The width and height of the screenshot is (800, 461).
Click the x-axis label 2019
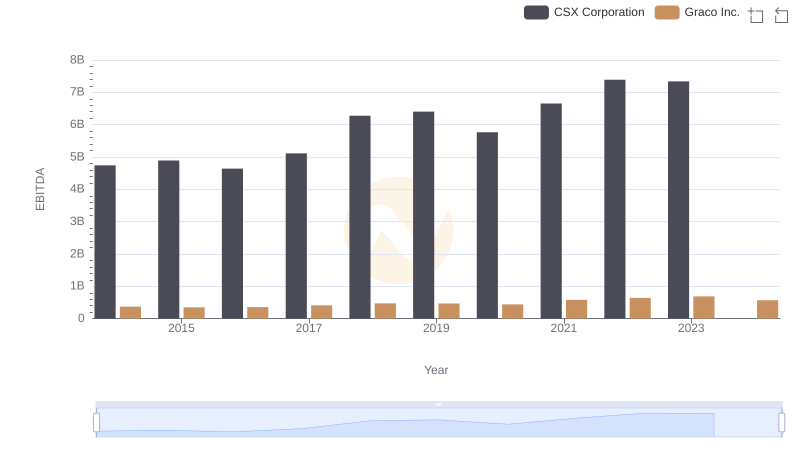436,328
